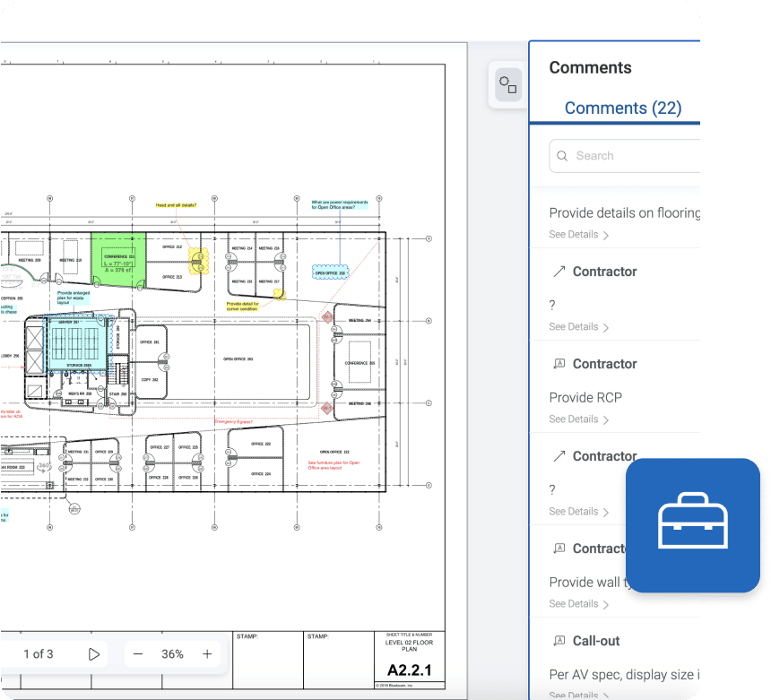Expand See Details under the flooring comment
The width and height of the screenshot is (771, 700).
(x=578, y=235)
